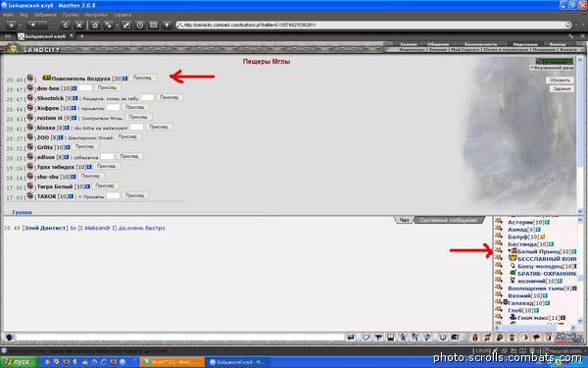Click player name Гном макс in list
588x368 pixels.
pyautogui.click(x=534, y=318)
